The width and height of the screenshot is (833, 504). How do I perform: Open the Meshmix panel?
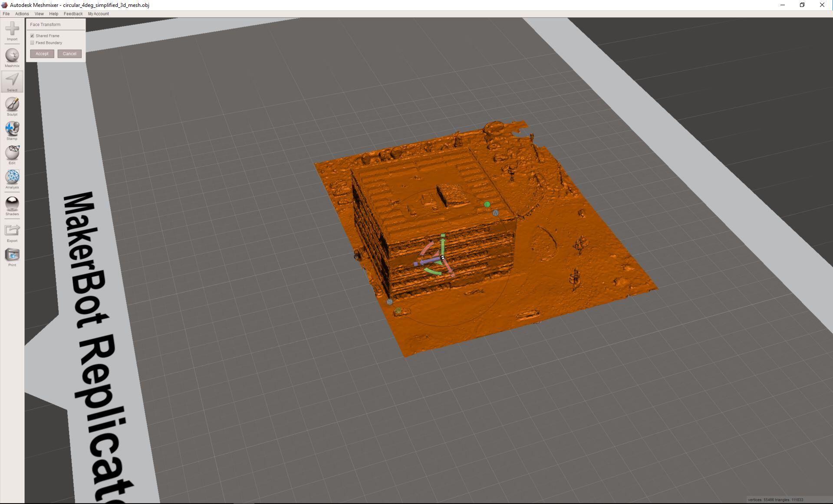[x=12, y=56]
